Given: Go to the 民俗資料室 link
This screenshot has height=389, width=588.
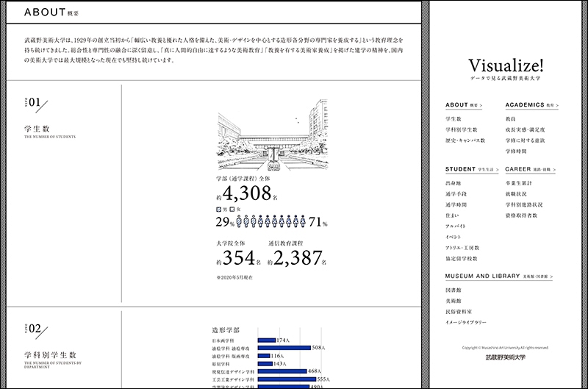Looking at the screenshot, I should [458, 312].
